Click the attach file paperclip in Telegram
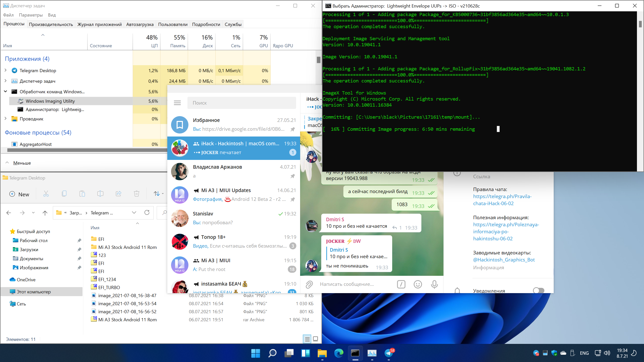Image resolution: width=644 pixels, height=362 pixels. [309, 284]
